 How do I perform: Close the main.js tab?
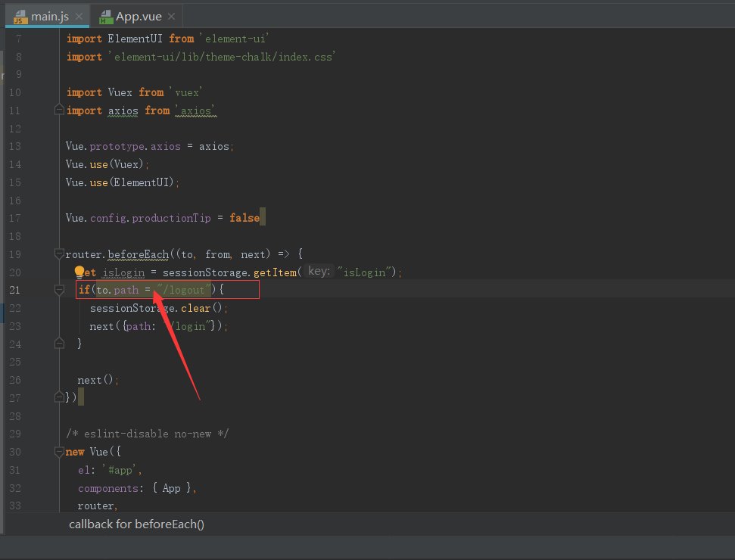click(79, 14)
